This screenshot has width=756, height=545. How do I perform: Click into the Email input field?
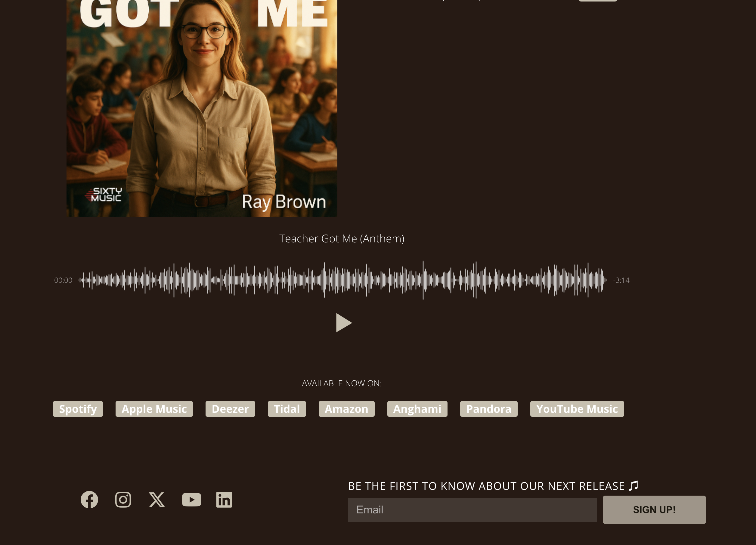click(x=472, y=510)
